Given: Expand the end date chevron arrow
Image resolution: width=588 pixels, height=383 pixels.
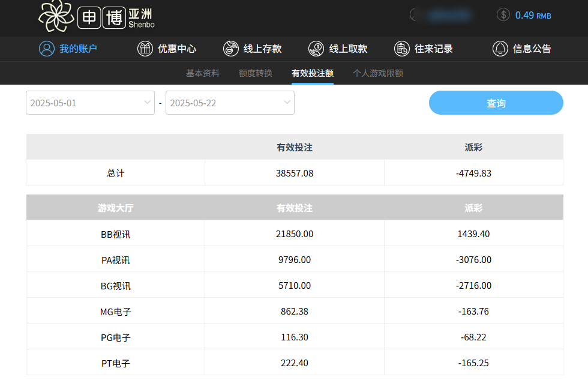Looking at the screenshot, I should tap(286, 103).
